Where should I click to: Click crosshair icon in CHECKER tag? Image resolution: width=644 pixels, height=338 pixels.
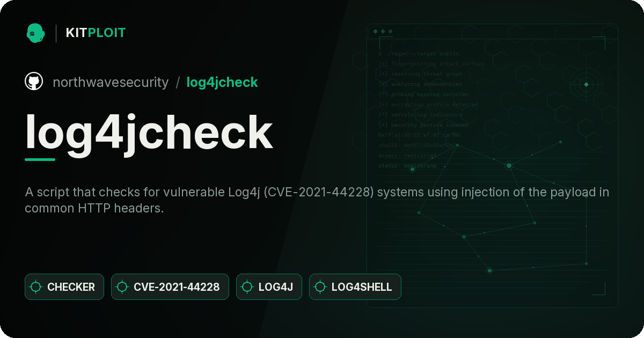pyautogui.click(x=36, y=287)
